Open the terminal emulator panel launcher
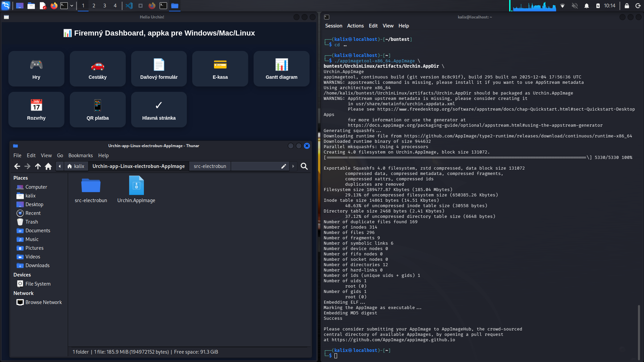Viewport: 644px width, 362px height. 64,6
